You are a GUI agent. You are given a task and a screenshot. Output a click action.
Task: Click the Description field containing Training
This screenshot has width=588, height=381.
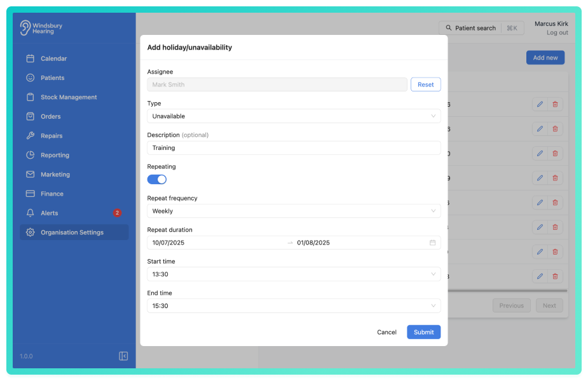point(294,147)
